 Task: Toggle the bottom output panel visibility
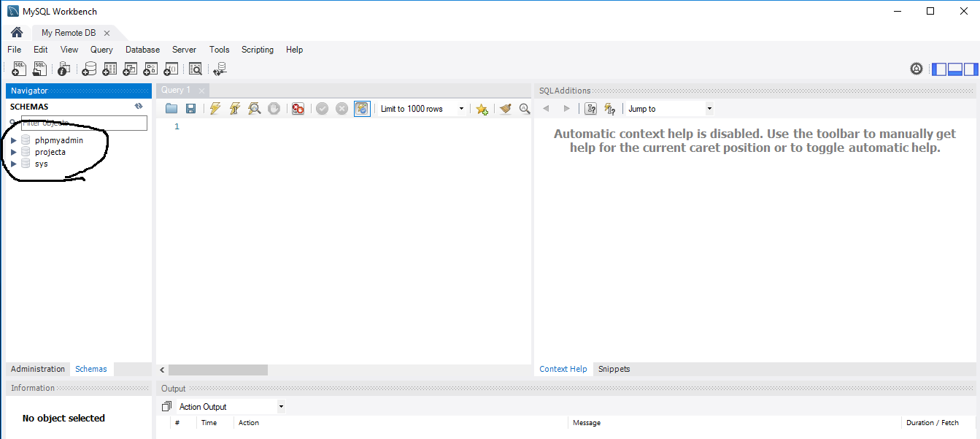coord(954,69)
